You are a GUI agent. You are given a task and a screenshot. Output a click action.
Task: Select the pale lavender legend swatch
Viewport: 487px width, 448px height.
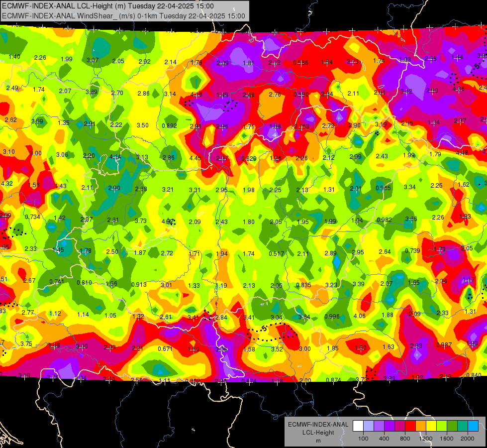click(x=368, y=426)
